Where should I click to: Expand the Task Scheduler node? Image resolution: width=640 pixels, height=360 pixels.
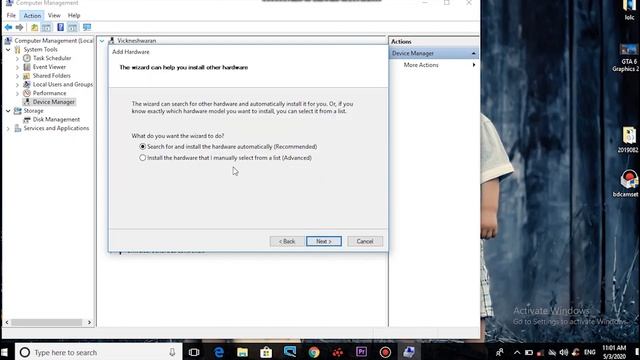coord(17,58)
